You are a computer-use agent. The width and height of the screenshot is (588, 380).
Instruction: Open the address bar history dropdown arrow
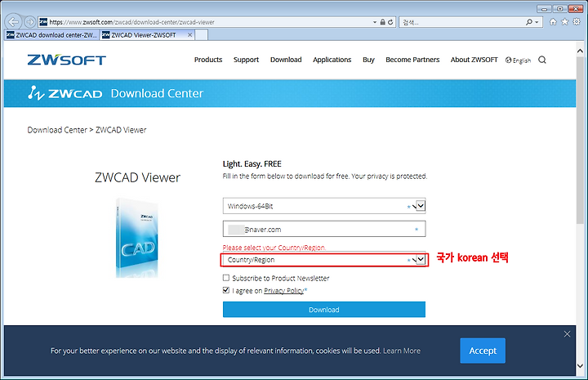(x=375, y=22)
